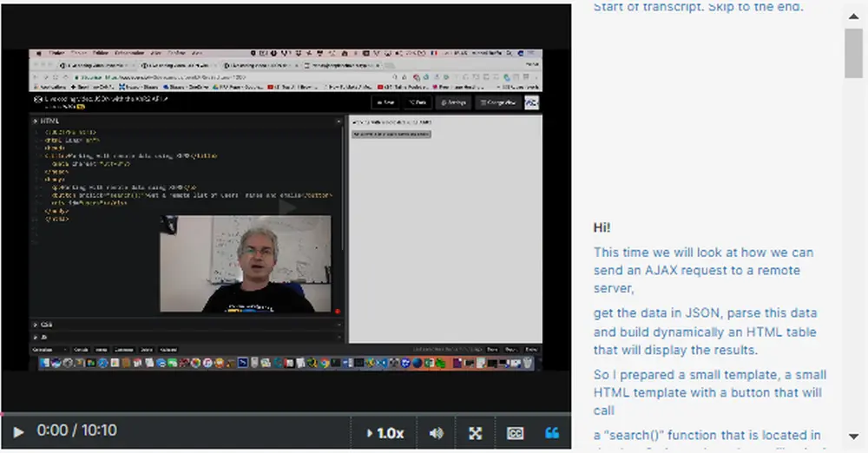Jump to transcript line 'This time we will look at how we can'
The image size is (868, 453).
pos(704,270)
